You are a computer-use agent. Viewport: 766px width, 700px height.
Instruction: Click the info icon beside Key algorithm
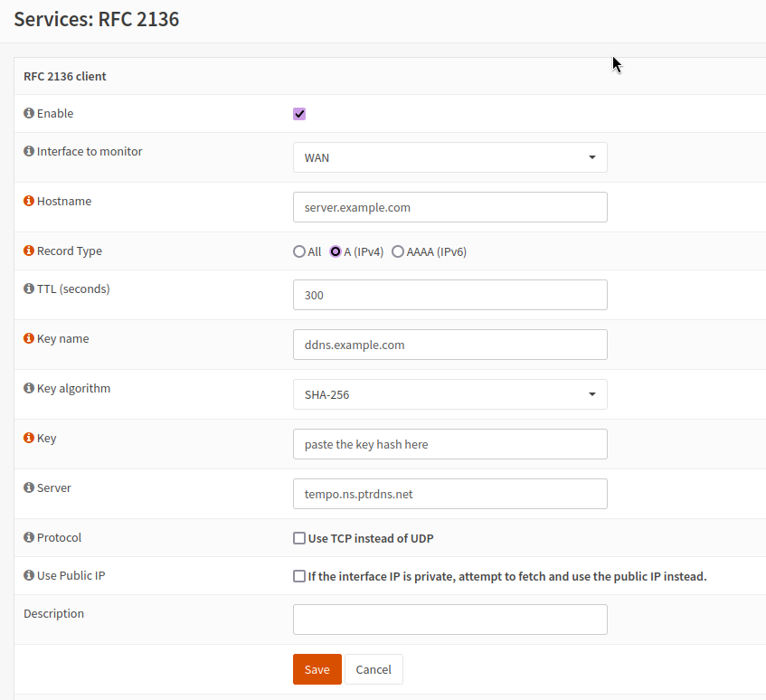pyautogui.click(x=29, y=388)
